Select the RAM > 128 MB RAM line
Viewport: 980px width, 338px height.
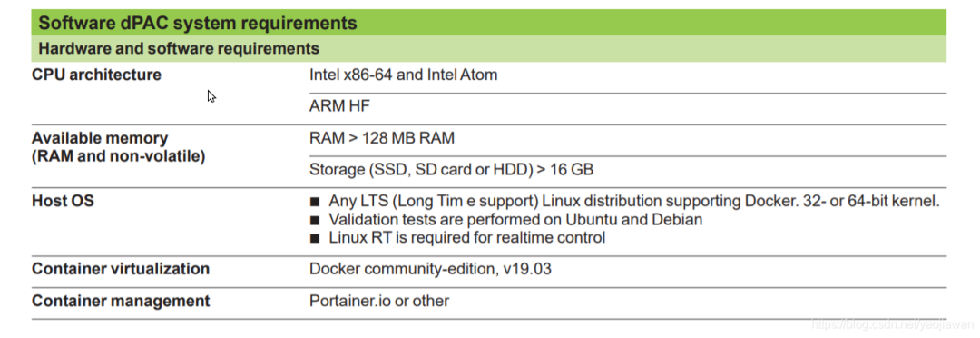click(382, 138)
